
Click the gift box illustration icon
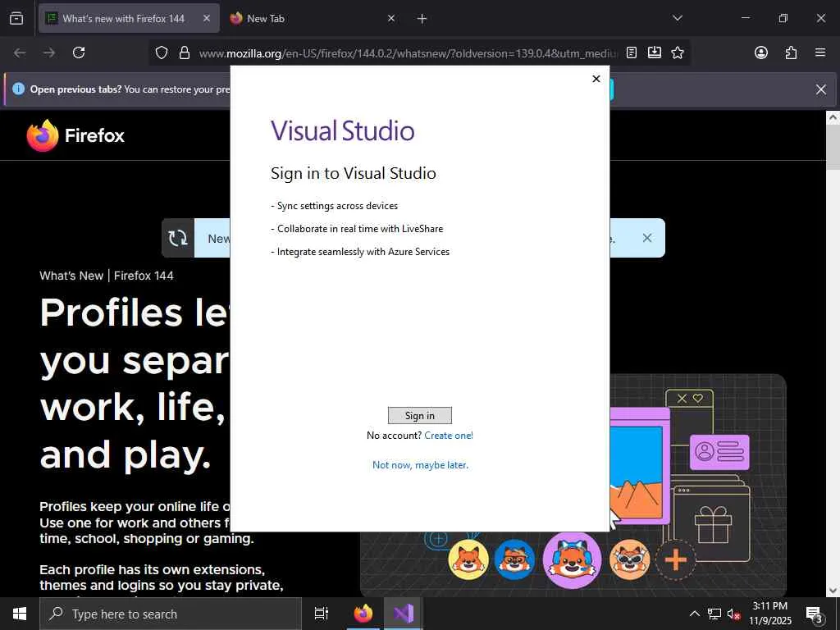(x=713, y=525)
